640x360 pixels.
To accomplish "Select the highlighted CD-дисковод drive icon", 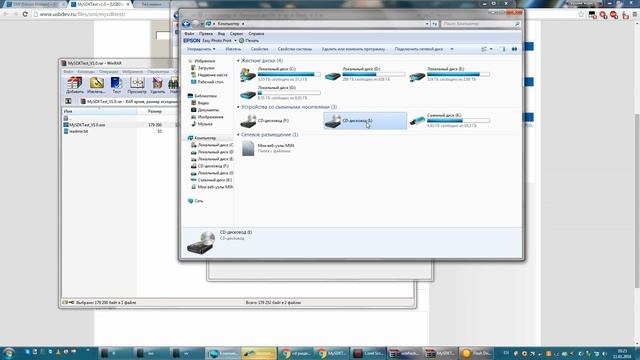I will [x=333, y=121].
